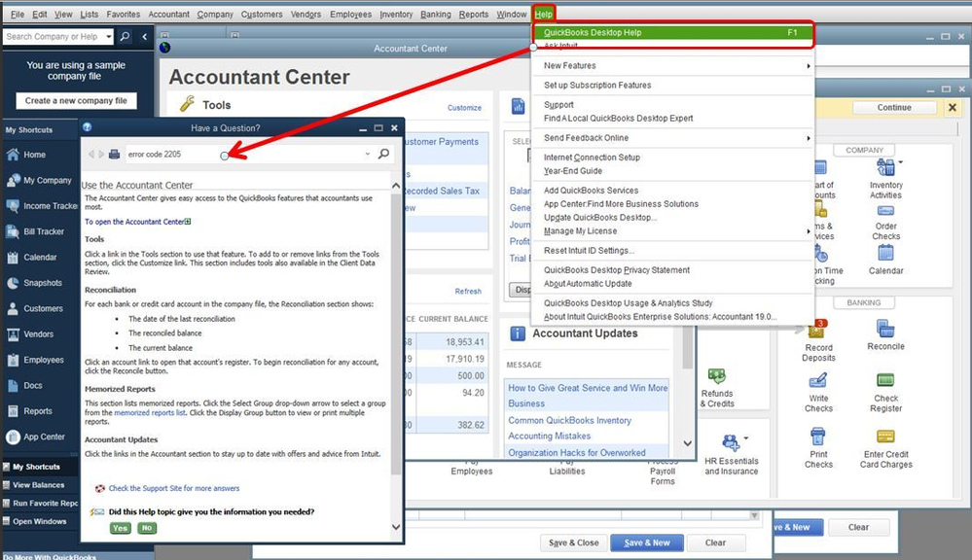Click Save & Close button

(573, 542)
